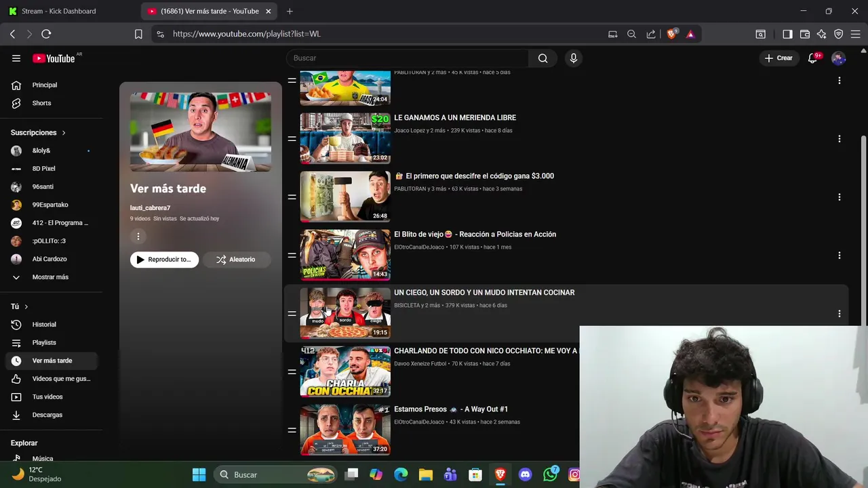
Task: Open more options for El Blito de viejo video
Action: point(839,256)
